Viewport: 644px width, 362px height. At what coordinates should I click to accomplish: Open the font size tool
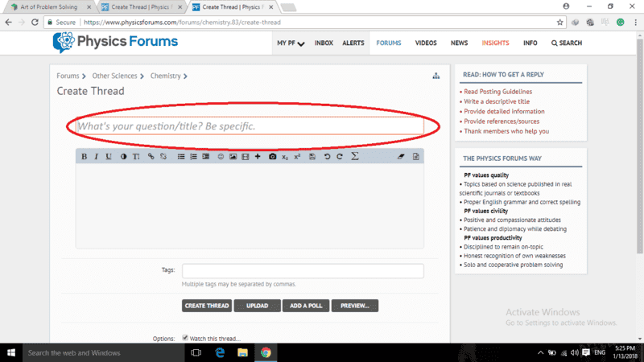coord(136,156)
